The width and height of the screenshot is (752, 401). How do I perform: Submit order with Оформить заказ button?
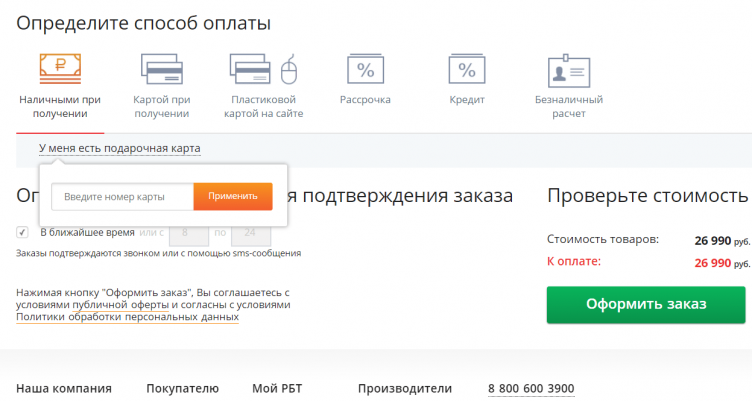point(646,305)
